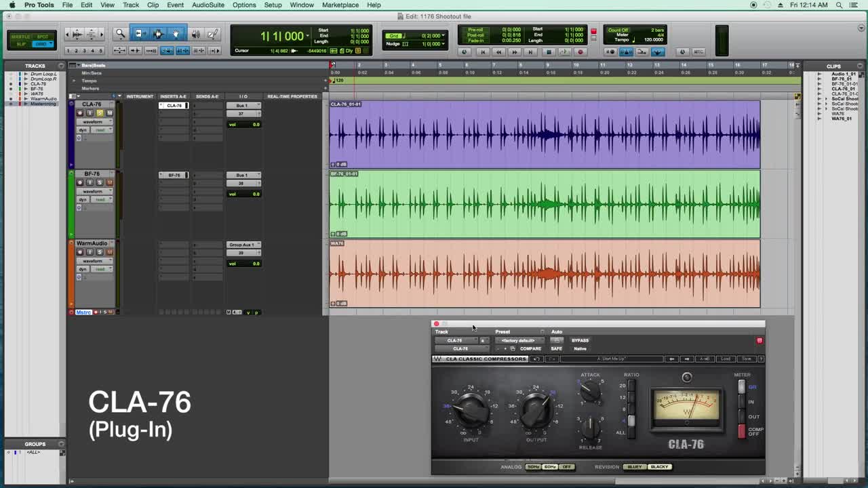This screenshot has height=488, width=868.
Task: Toggle Mute on CLA-76 track
Action: pos(109,113)
